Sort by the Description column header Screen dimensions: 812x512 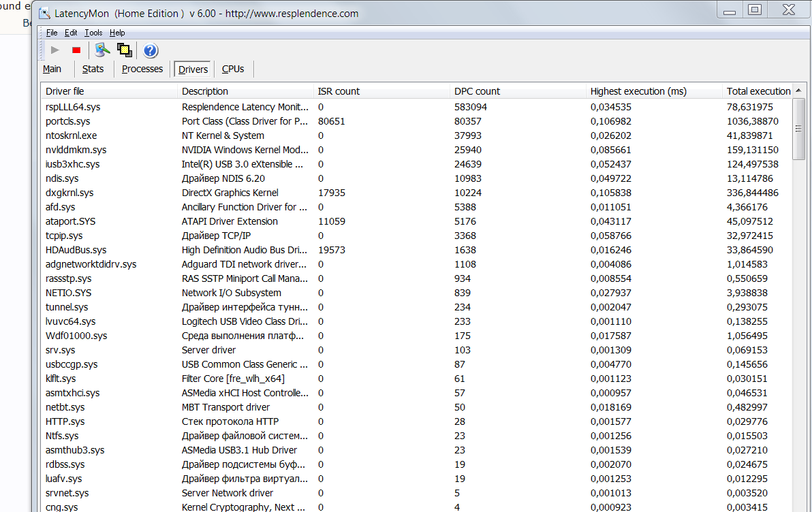(x=245, y=91)
